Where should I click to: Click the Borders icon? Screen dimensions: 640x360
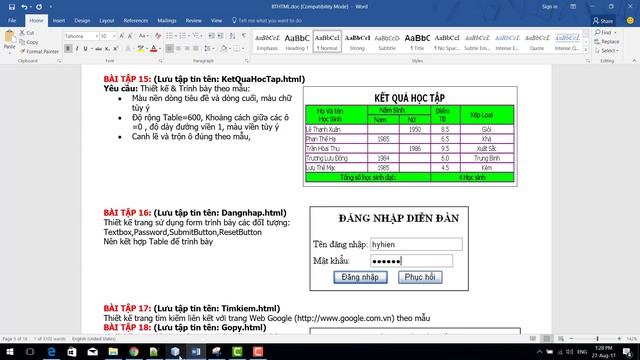pyautogui.click(x=236, y=49)
